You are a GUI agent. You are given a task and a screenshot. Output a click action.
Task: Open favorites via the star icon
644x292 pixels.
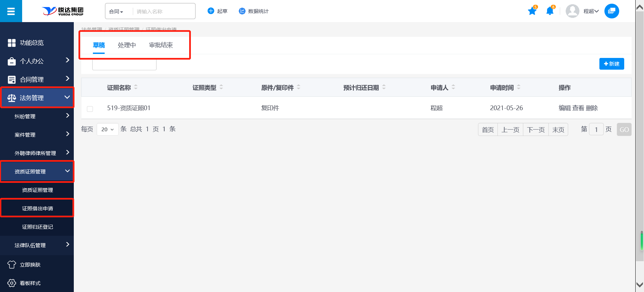[x=532, y=11]
